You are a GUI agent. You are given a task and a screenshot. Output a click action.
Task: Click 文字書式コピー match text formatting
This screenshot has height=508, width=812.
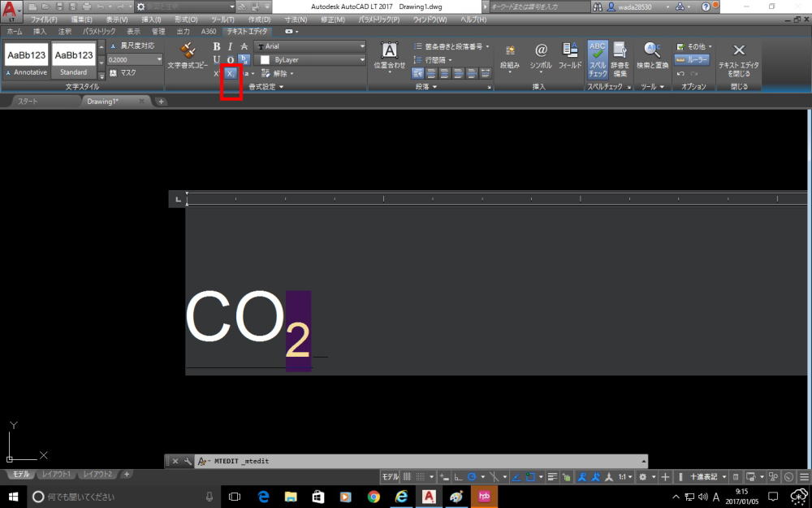coord(188,57)
